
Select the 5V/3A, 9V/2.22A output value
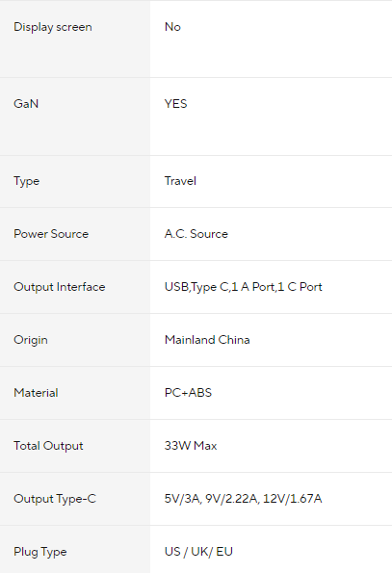tap(243, 499)
